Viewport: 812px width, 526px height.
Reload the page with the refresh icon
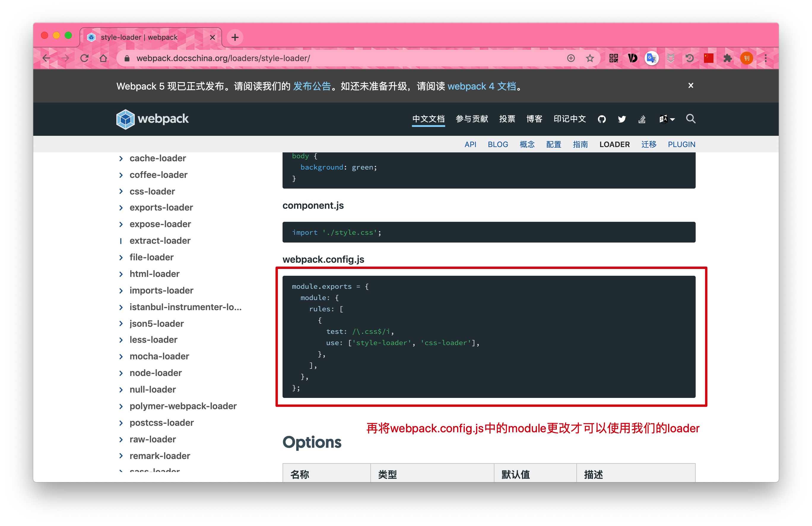tap(84, 58)
